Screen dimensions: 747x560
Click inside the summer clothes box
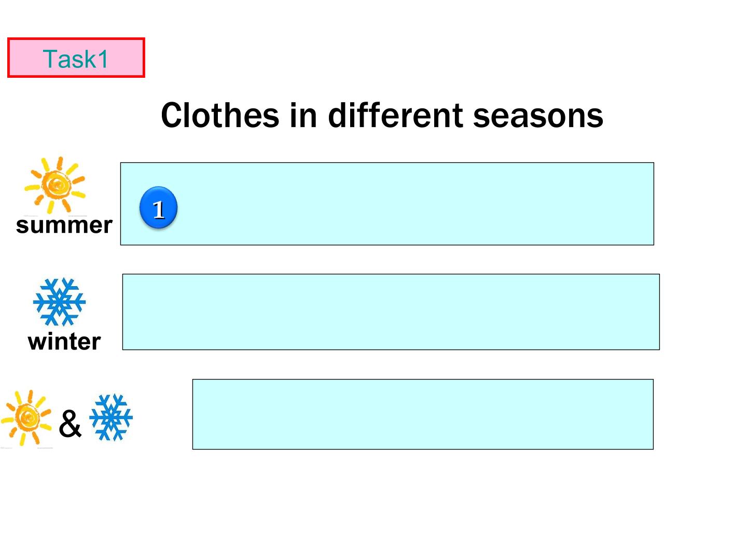click(387, 204)
